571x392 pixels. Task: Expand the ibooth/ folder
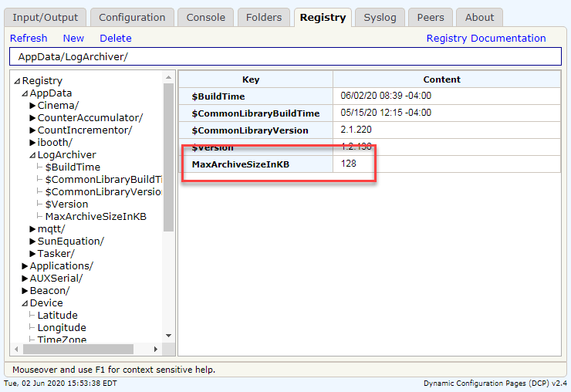click(x=32, y=143)
